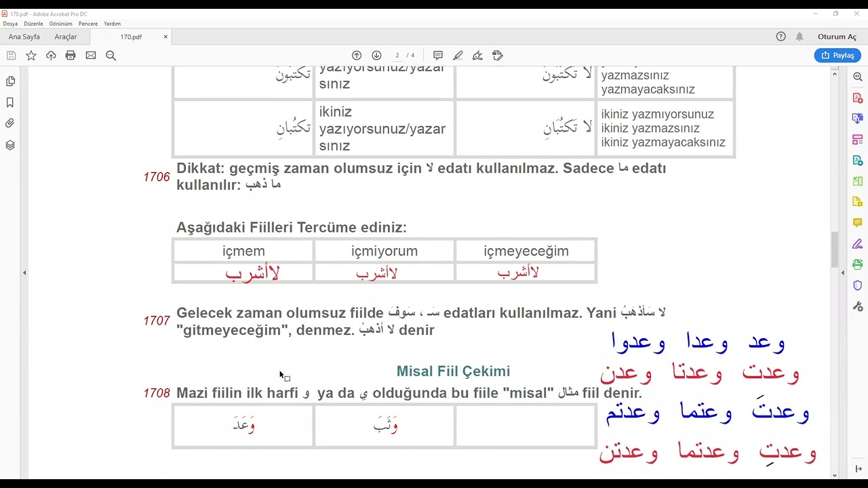This screenshot has width=868, height=488.
Task: Click the 'içmiyorum' table cell
Action: tap(384, 251)
